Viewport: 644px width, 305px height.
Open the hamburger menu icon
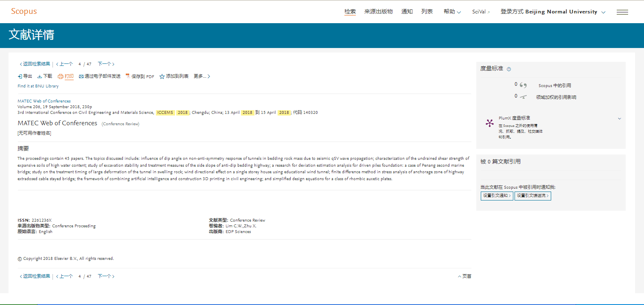point(622,12)
